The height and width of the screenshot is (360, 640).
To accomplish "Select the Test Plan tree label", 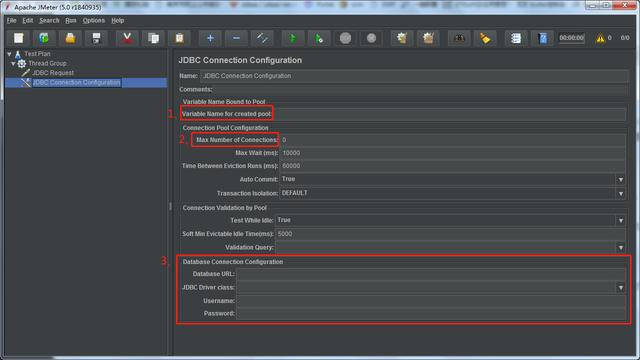I will pos(37,54).
